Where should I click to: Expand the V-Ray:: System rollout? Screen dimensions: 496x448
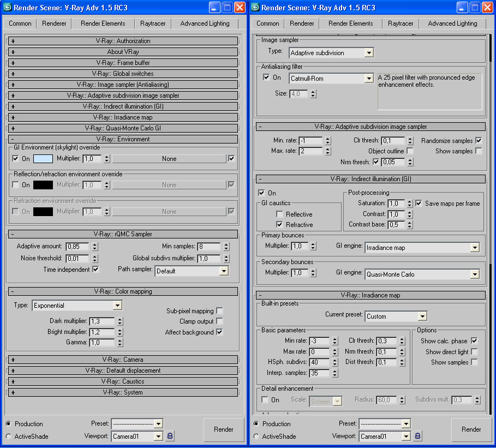tap(123, 392)
